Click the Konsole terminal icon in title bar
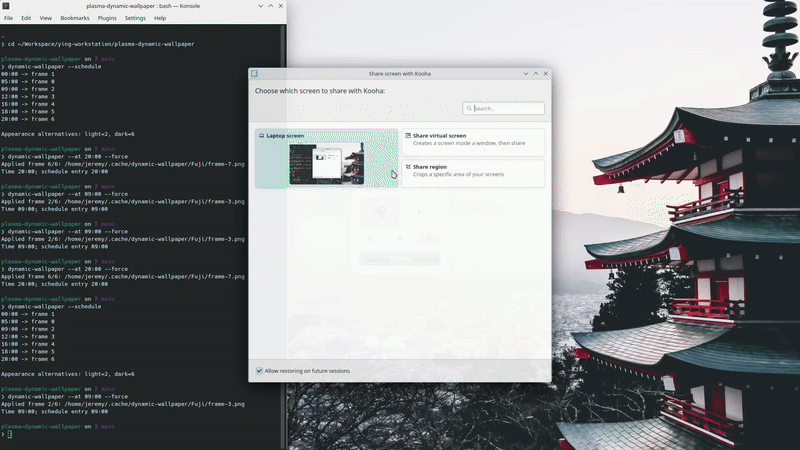 [6, 6]
